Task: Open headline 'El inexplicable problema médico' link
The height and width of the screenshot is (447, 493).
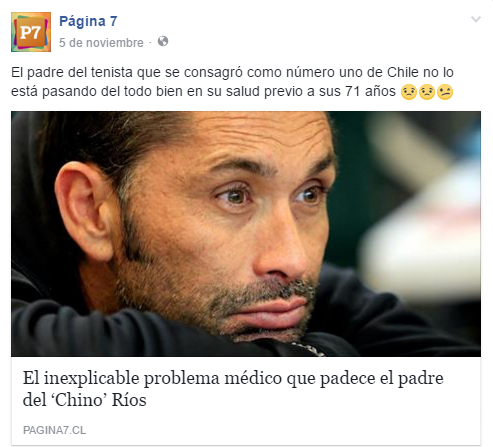Action: (233, 389)
